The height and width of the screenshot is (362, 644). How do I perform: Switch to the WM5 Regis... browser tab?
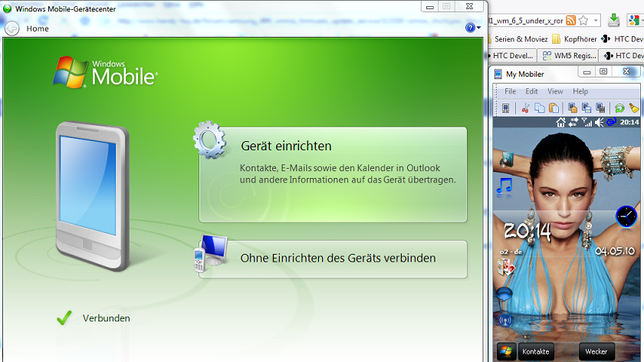tap(568, 55)
